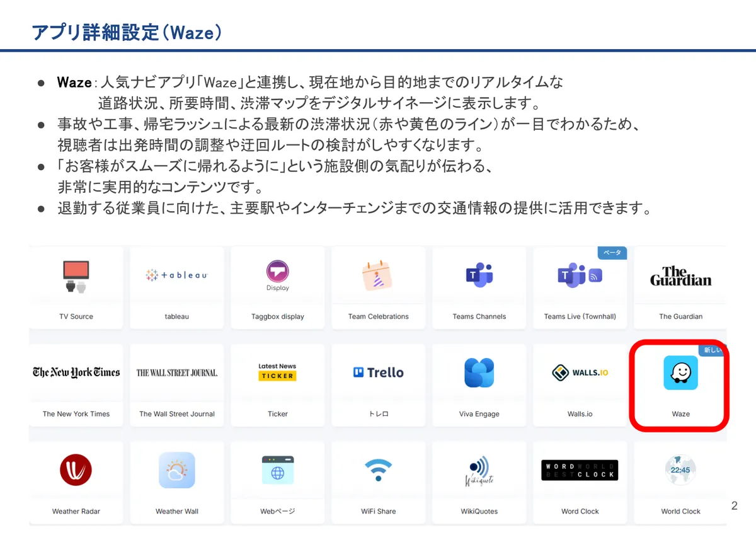Select the Waze app icon
This screenshot has height=535, width=756.
click(x=681, y=372)
